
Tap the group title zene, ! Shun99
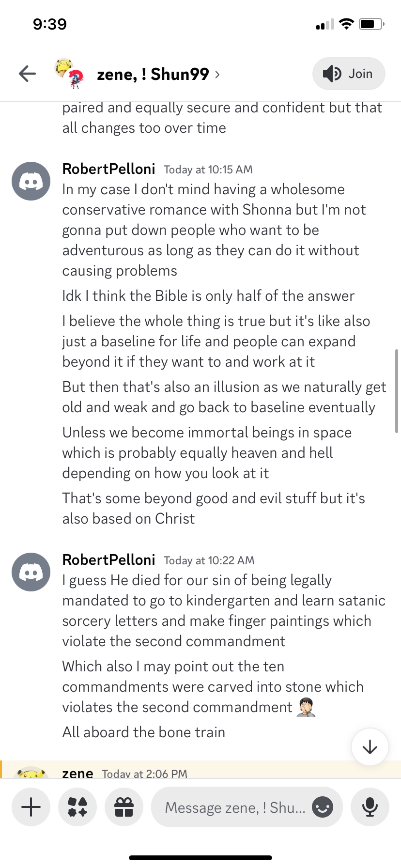coord(153,74)
